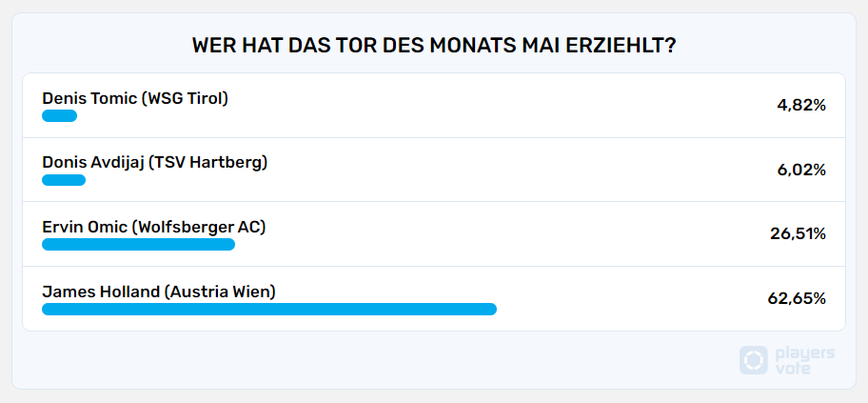Click the Wolfsberger AC team label
Image resolution: width=868 pixels, height=403 pixels.
(x=199, y=227)
